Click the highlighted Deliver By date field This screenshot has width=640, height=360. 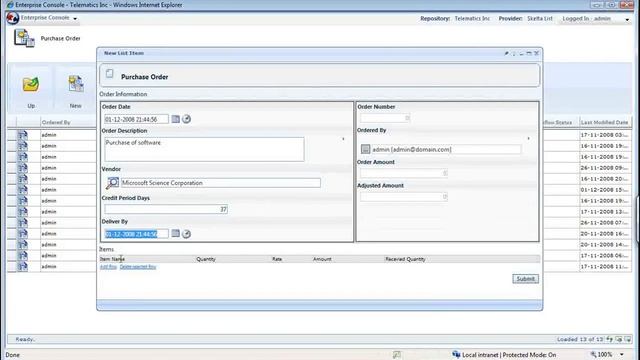[x=136, y=234]
